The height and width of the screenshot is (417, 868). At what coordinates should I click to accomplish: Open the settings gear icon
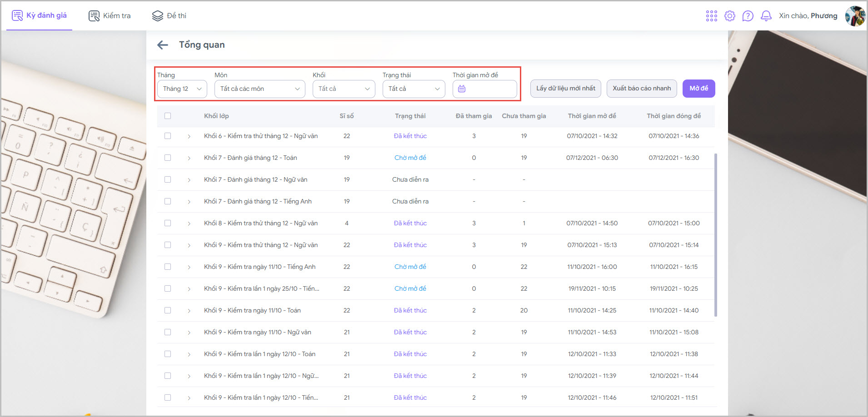coord(729,16)
